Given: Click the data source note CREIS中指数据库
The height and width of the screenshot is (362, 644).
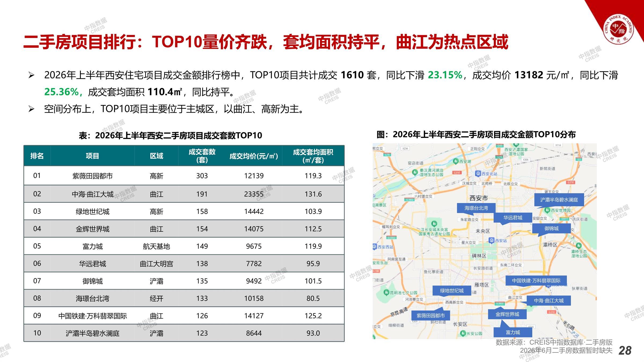Looking at the screenshot, I should click(554, 342).
